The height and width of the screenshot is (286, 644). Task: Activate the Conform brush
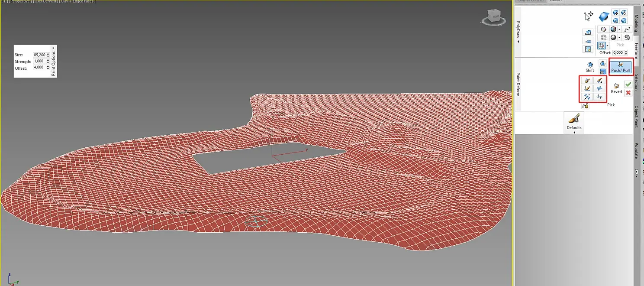click(604, 17)
